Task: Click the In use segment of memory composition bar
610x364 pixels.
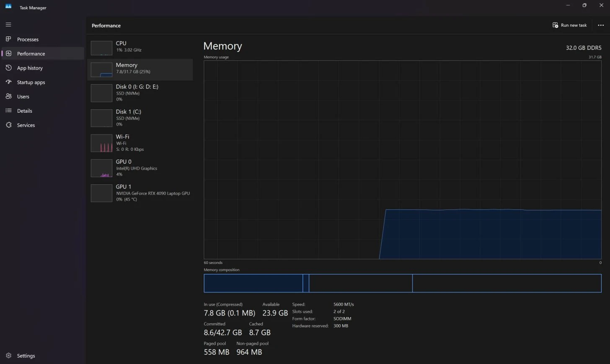Action: pyautogui.click(x=253, y=283)
